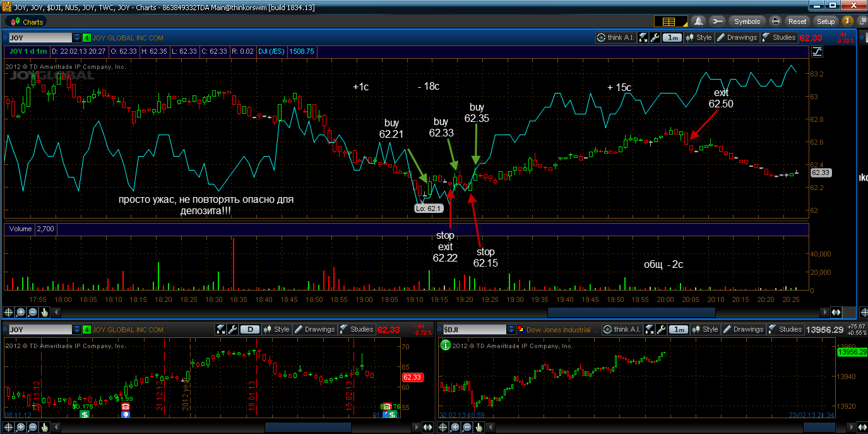Open the Setup menu
The image size is (868, 434).
(x=825, y=21)
